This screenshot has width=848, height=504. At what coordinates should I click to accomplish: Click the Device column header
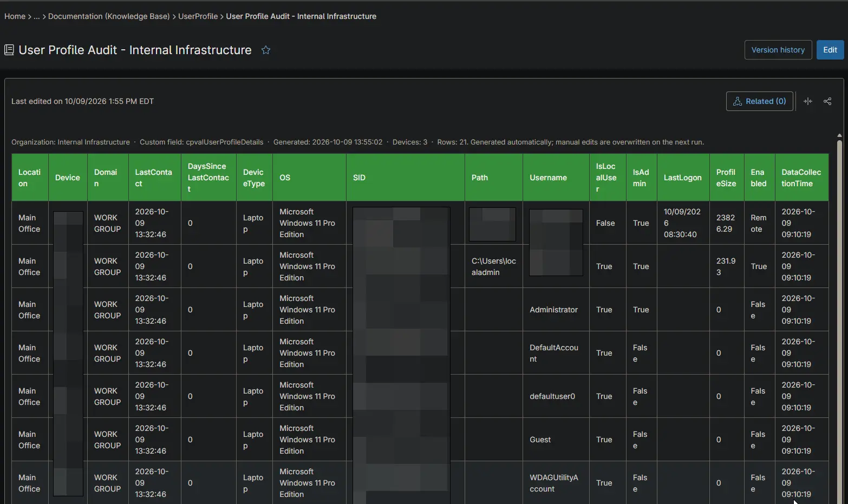click(x=68, y=178)
